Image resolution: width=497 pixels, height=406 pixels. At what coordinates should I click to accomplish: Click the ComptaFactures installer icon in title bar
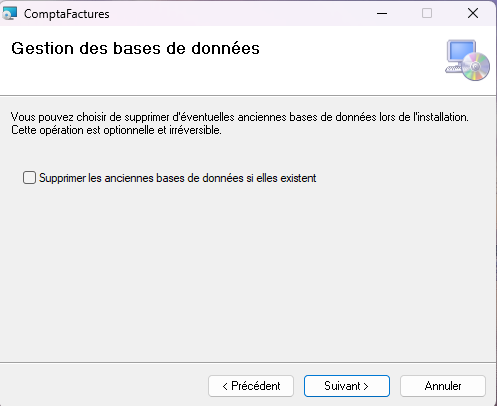[x=9, y=13]
